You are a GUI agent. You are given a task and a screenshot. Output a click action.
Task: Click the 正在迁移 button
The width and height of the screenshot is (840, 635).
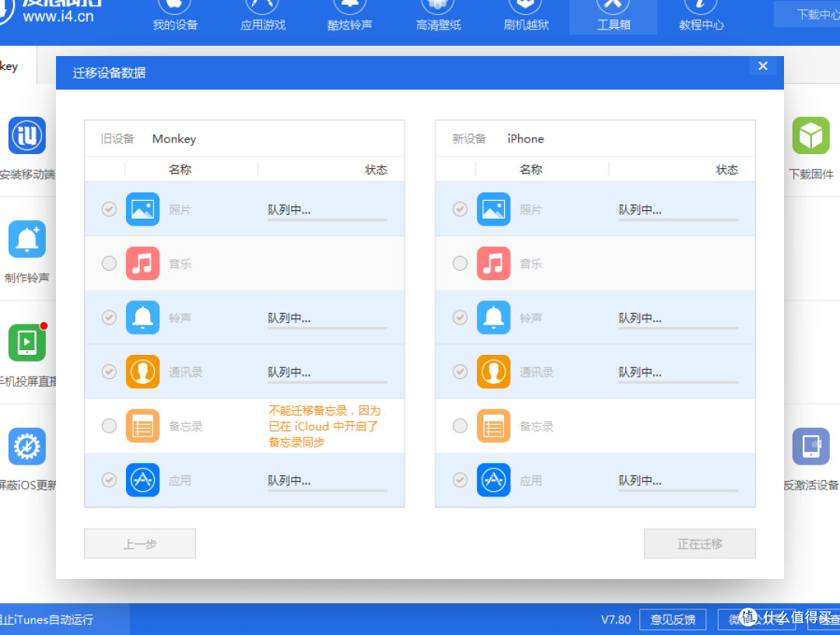700,544
